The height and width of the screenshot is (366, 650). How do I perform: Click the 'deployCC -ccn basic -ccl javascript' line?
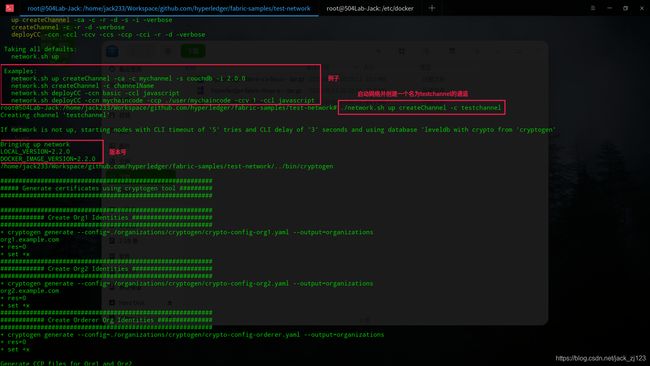[x=95, y=93]
